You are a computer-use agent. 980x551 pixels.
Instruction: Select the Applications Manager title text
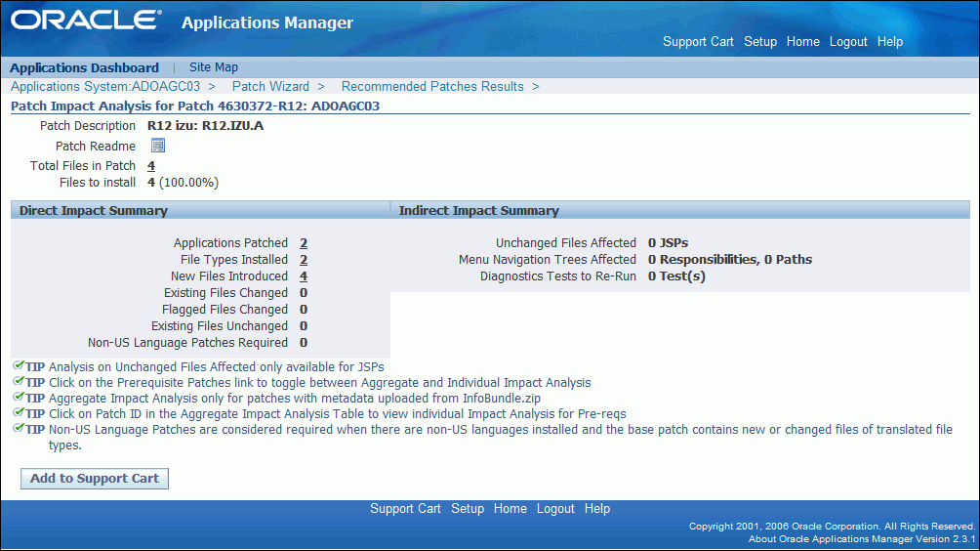(267, 22)
